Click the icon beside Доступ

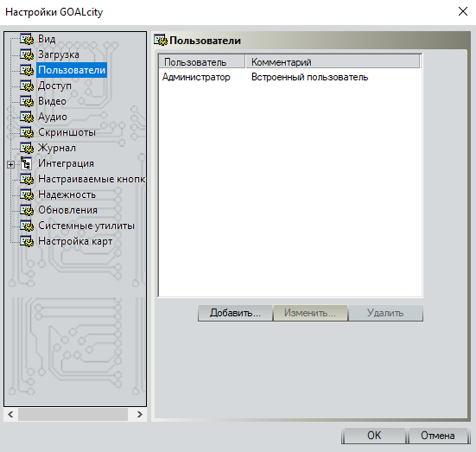click(x=27, y=86)
